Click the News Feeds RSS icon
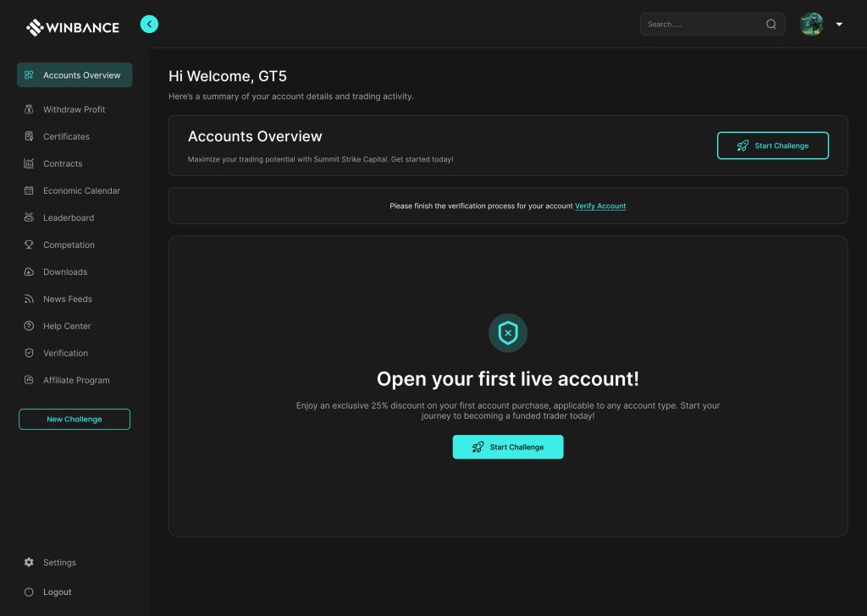Viewport: 867px width, 616px height. tap(29, 299)
